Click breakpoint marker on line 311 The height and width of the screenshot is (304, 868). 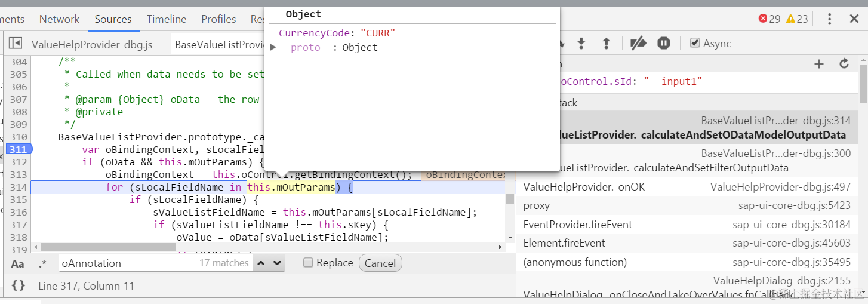[x=18, y=149]
